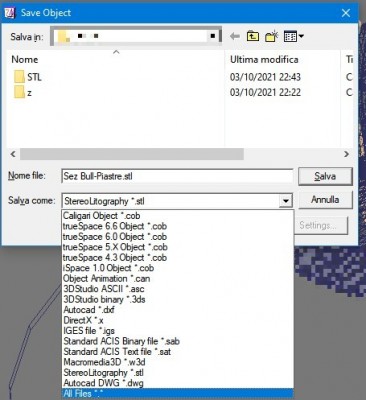
Task: Select the STL folder name
Action: coord(34,77)
